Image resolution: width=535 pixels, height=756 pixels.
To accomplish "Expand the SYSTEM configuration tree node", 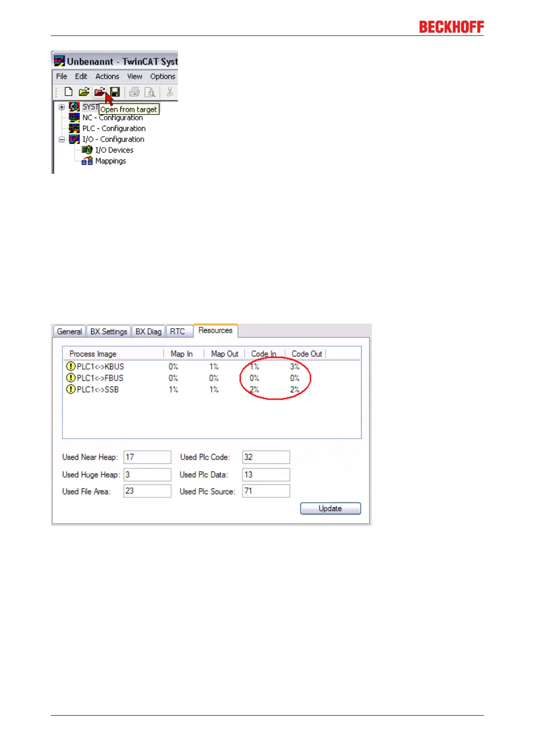I will click(62, 107).
